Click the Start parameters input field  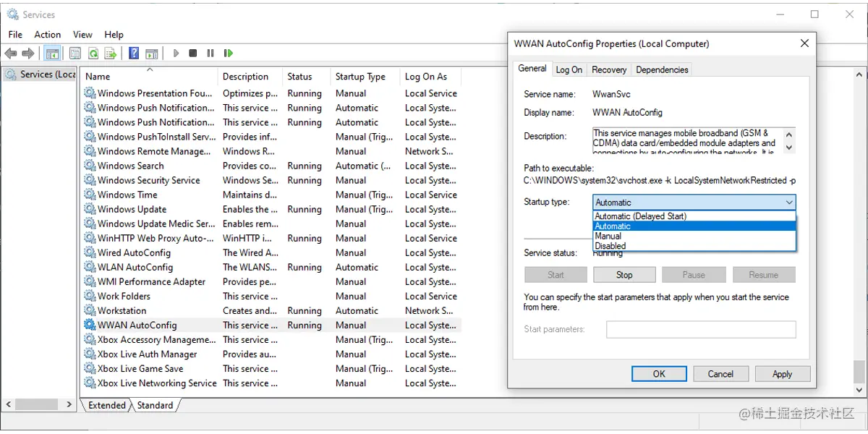pos(701,329)
